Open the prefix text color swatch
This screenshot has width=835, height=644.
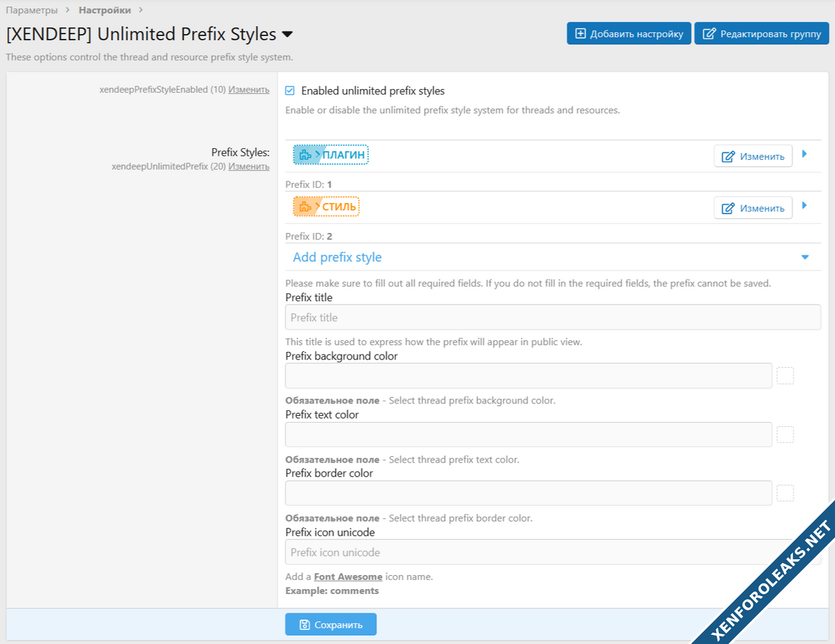pyautogui.click(x=785, y=435)
